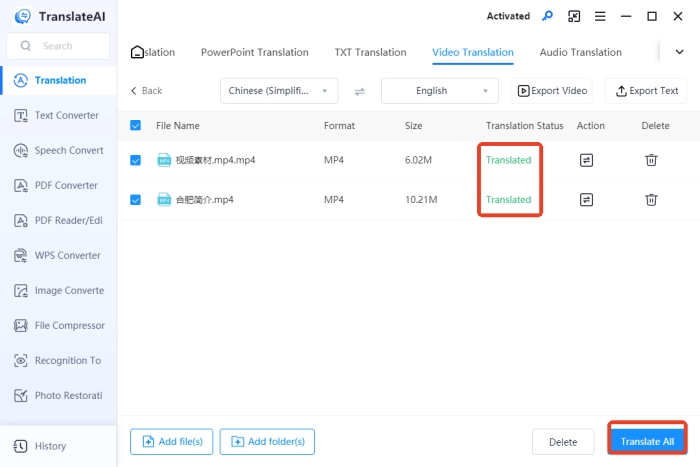Click the Activated status label
This screenshot has width=700, height=467.
[508, 16]
